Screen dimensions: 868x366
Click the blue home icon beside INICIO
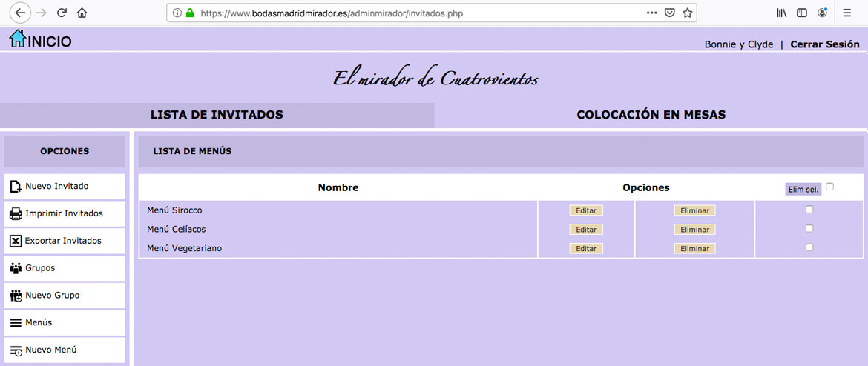coord(17,38)
